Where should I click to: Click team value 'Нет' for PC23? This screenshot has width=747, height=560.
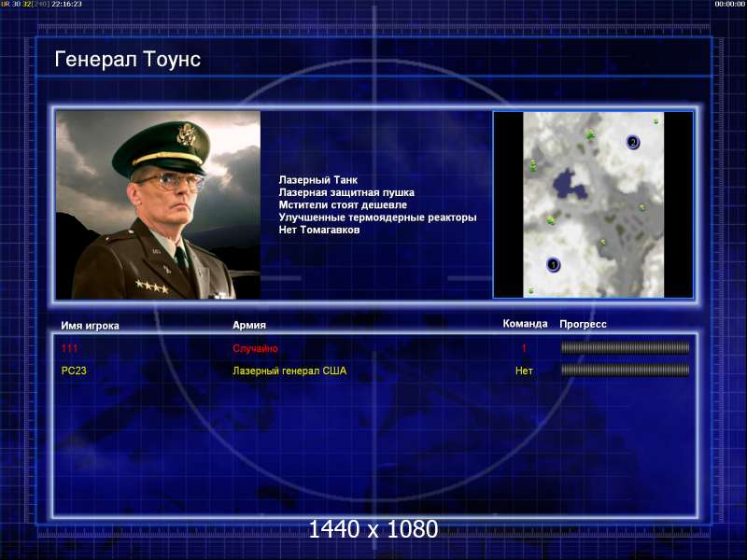(x=524, y=371)
